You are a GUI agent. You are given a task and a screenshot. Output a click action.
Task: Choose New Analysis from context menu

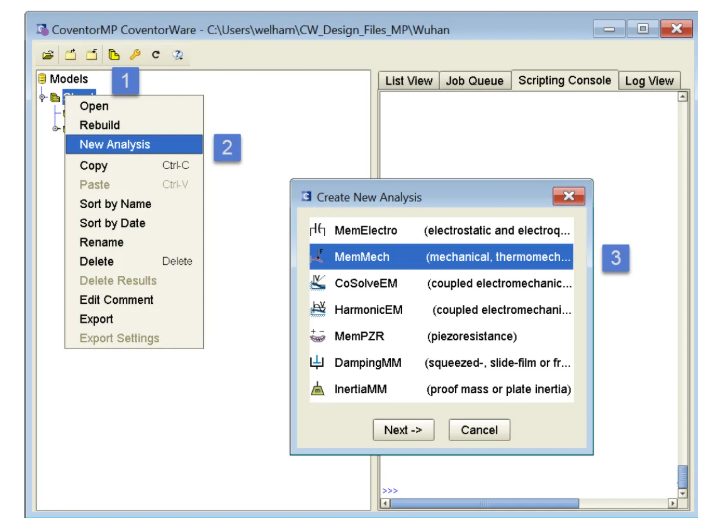pyautogui.click(x=115, y=145)
